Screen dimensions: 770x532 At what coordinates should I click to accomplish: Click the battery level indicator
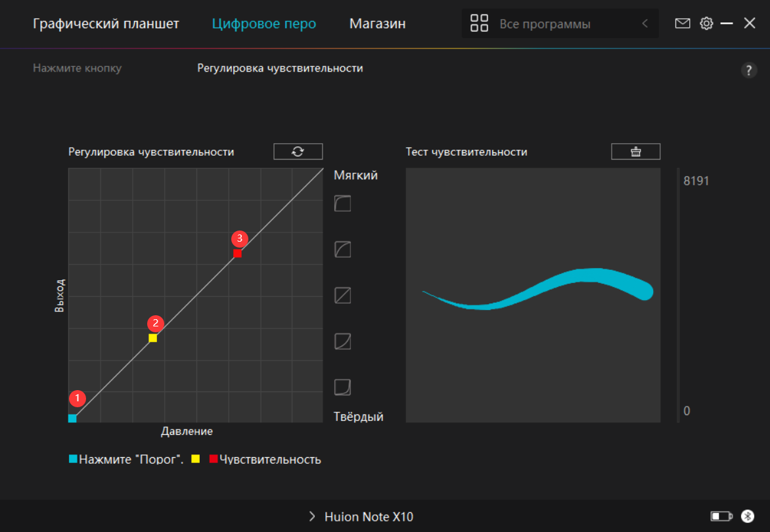[x=721, y=516]
